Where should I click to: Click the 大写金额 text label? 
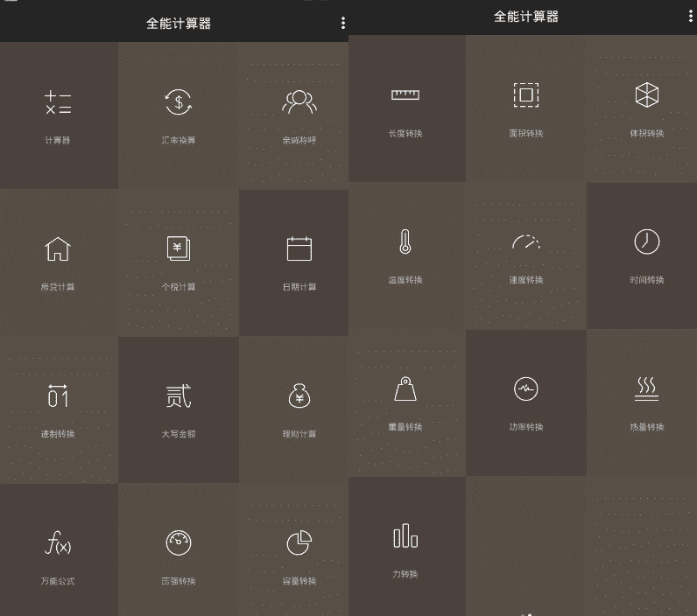[179, 434]
